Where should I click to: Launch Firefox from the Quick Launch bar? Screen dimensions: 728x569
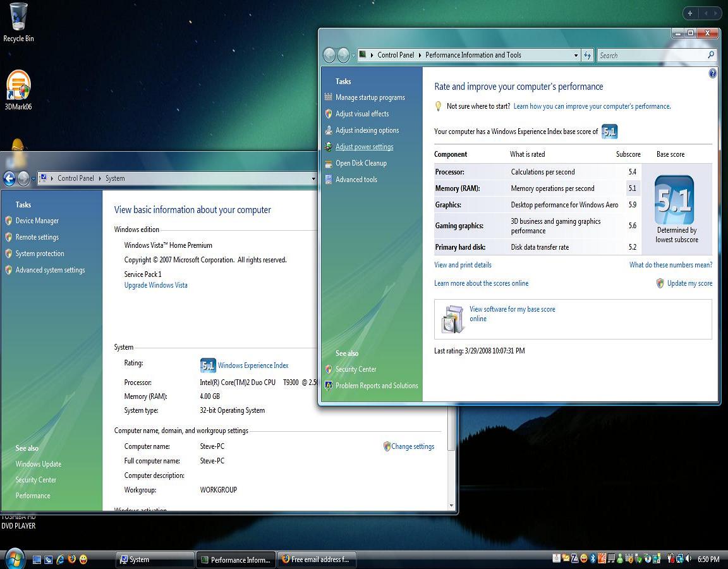[71, 560]
